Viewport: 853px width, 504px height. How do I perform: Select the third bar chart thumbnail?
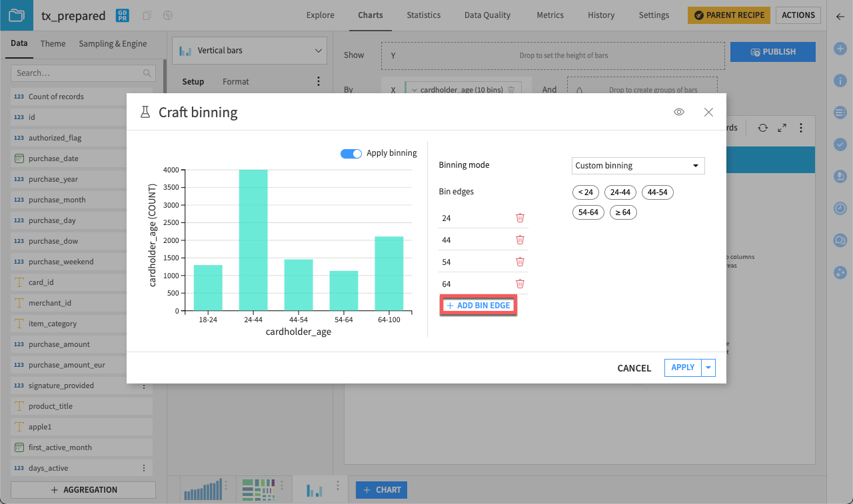[314, 490]
